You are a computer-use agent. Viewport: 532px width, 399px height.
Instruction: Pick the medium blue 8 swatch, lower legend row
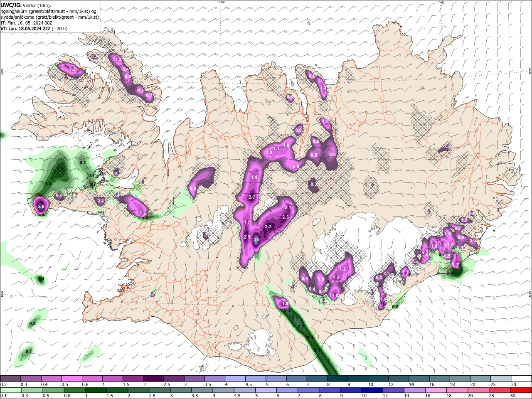[330, 390]
